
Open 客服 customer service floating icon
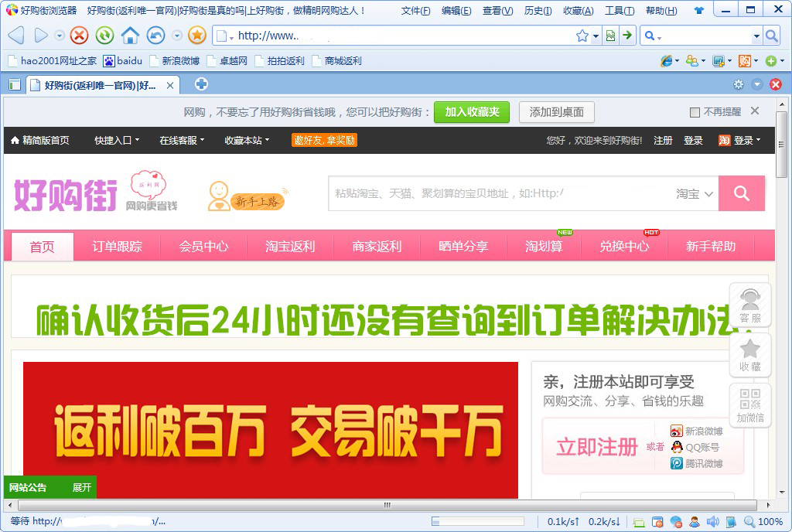point(750,305)
